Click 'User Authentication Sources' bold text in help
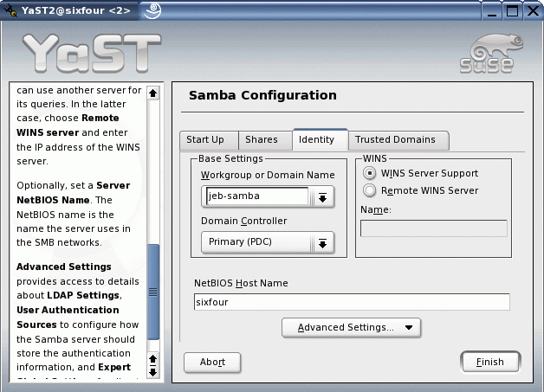The height and width of the screenshot is (392, 544). (x=68, y=317)
